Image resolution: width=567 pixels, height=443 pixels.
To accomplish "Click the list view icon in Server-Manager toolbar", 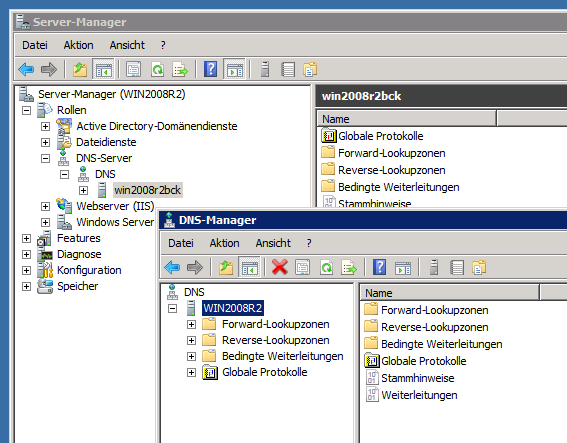I will coord(288,69).
